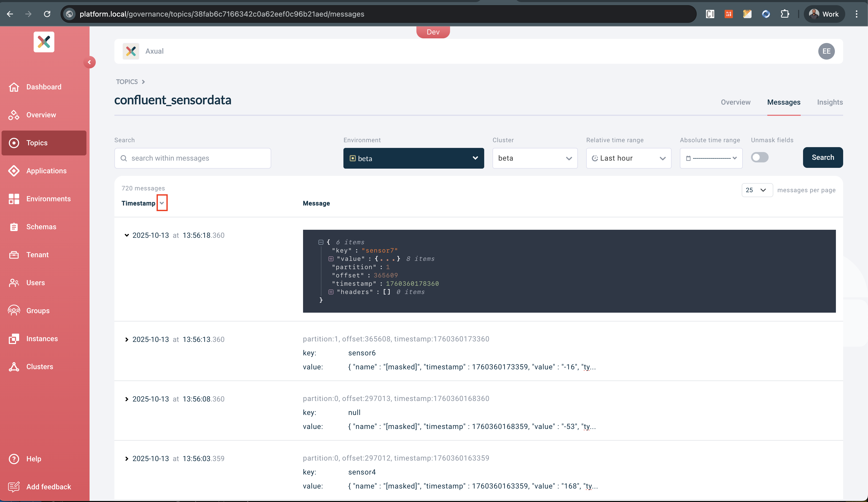The width and height of the screenshot is (868, 502).
Task: Open the Environment beta dropdown
Action: (x=413, y=158)
